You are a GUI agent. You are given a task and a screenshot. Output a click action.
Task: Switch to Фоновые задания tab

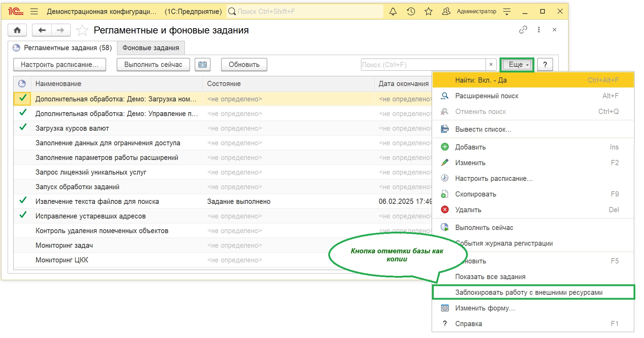[151, 48]
